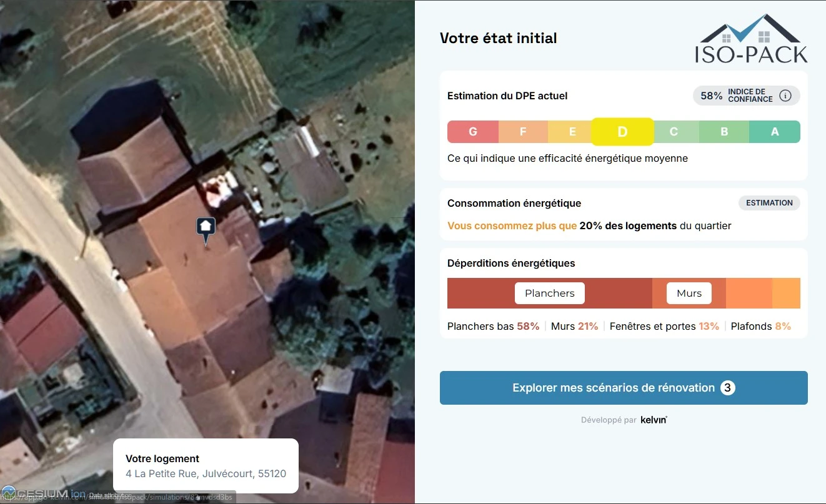The width and height of the screenshot is (826, 504).
Task: Click the house marker pin on the map
Action: click(206, 229)
